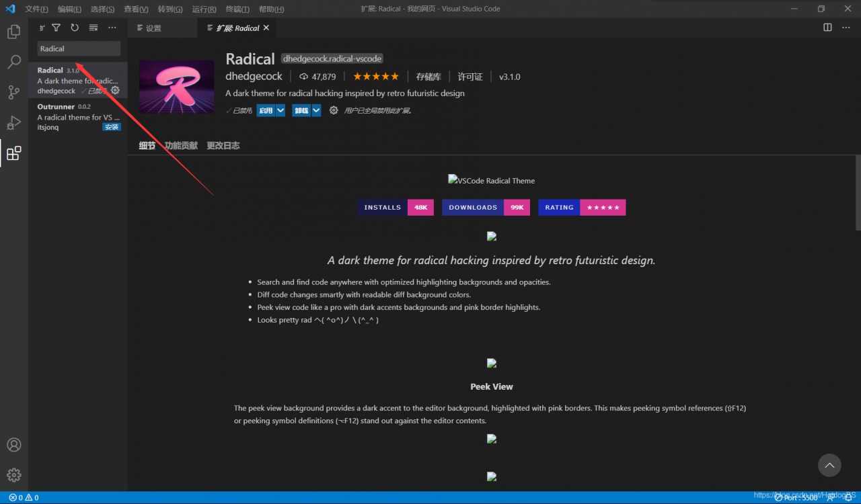
Task: Open the 选择(S) menu
Action: pyautogui.click(x=102, y=9)
